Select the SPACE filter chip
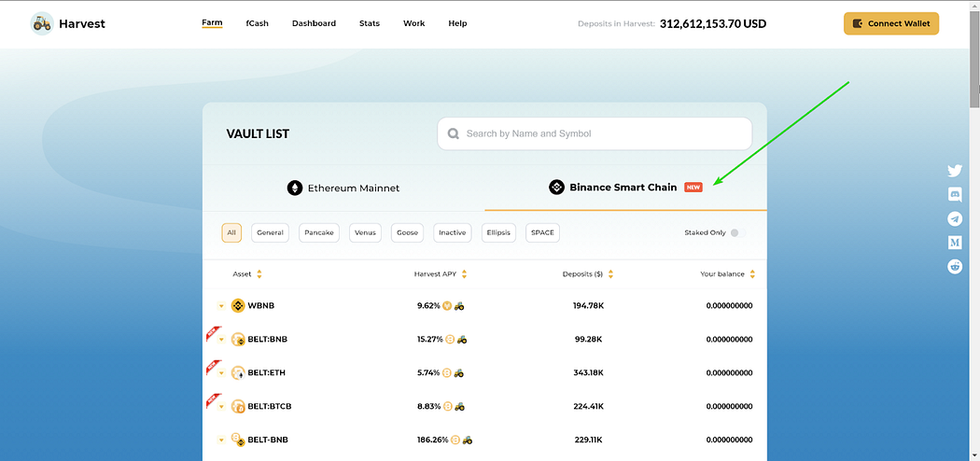 [x=542, y=232]
